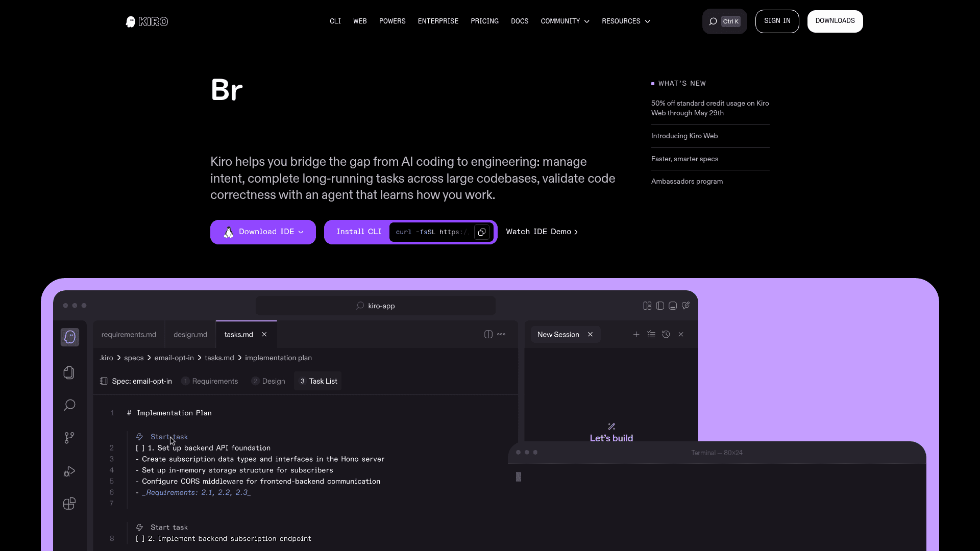Screen dimensions: 980x551
Task: Click the magic wand icon above Let's build
Action: coord(611,427)
